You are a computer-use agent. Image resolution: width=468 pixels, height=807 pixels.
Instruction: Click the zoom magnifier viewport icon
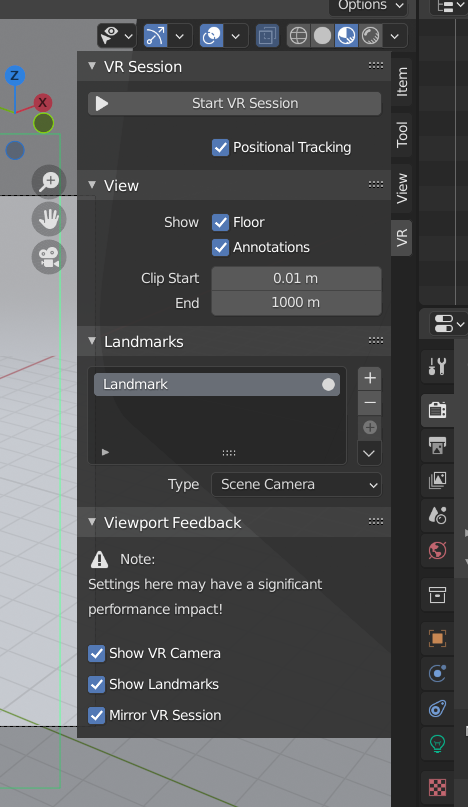point(49,182)
